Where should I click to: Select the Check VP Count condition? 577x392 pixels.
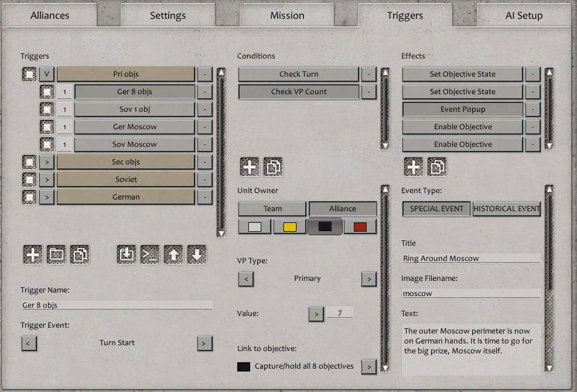298,92
